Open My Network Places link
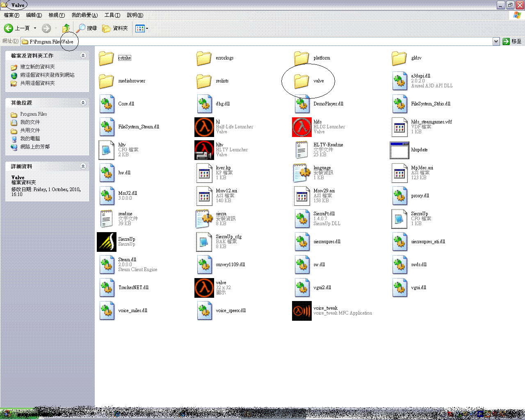The height and width of the screenshot is (420, 525). (x=35, y=147)
